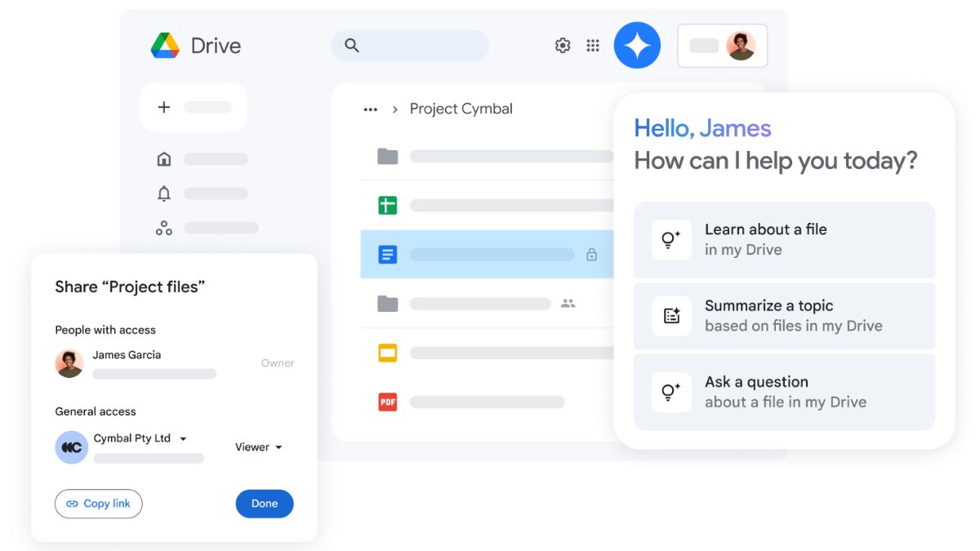The image size is (980, 551).
Task: Click the Done button in Share dialog
Action: (x=264, y=504)
